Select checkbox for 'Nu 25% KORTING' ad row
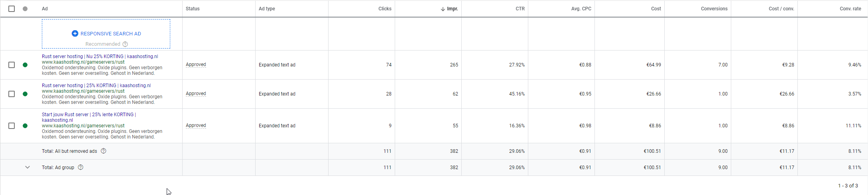 pyautogui.click(x=12, y=65)
